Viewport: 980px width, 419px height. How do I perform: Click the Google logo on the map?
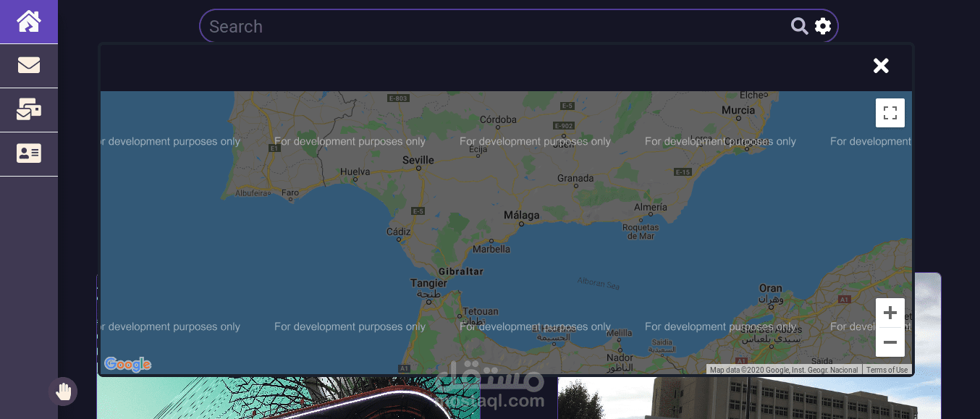click(127, 365)
